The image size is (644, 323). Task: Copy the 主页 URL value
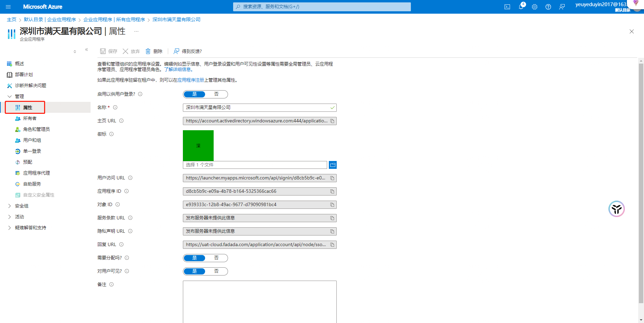pyautogui.click(x=332, y=121)
